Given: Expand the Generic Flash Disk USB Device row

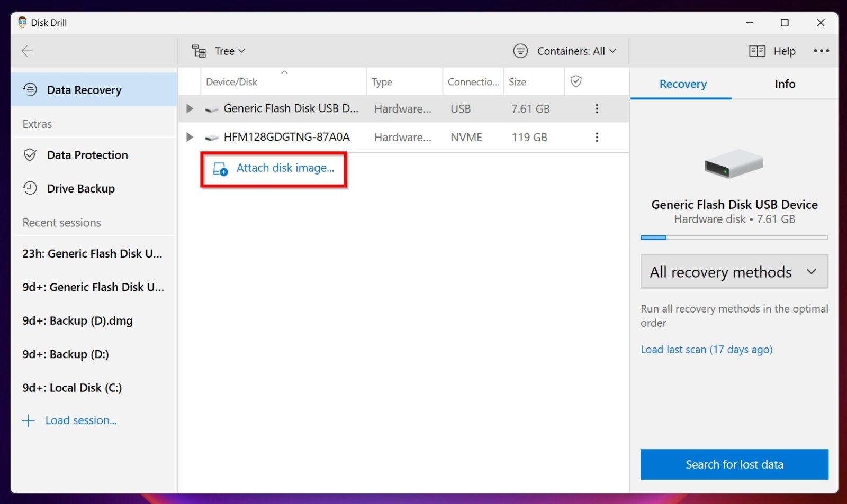Looking at the screenshot, I should [190, 108].
